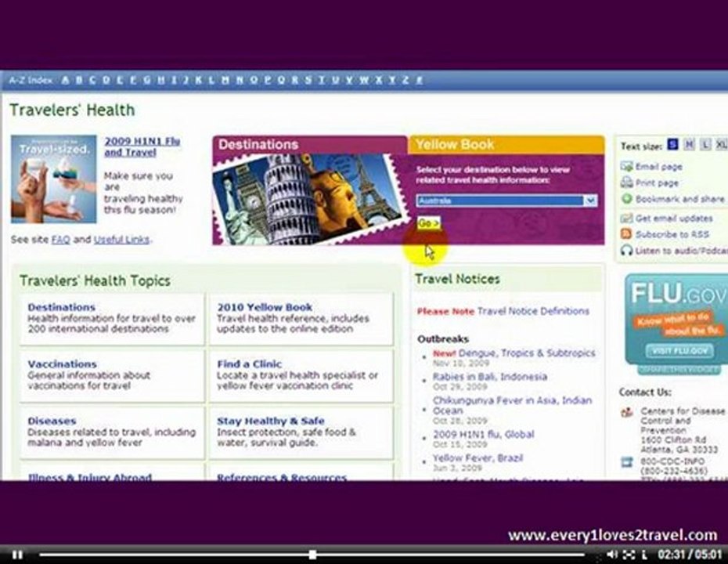
Task: Click the L icon in video player bar
Action: coord(644,555)
